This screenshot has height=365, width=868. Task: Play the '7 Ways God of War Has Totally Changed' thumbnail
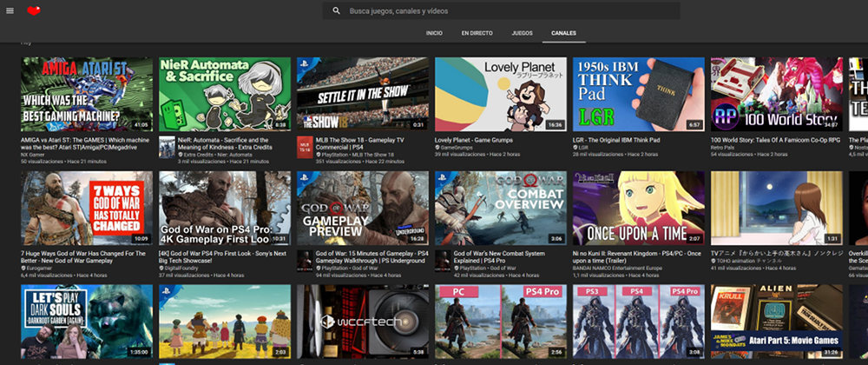[87, 208]
